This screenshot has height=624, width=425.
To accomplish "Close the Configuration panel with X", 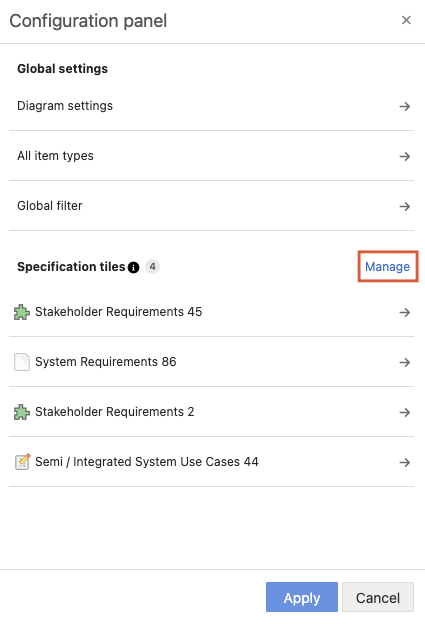I will 406,20.
